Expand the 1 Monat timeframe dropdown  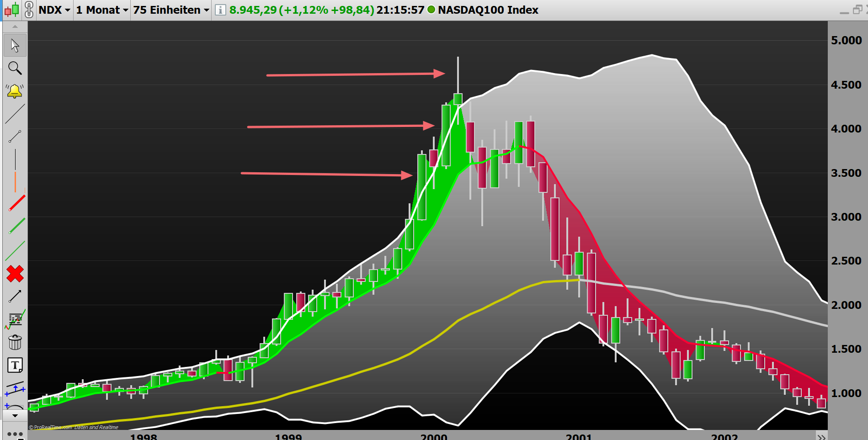pyautogui.click(x=101, y=10)
